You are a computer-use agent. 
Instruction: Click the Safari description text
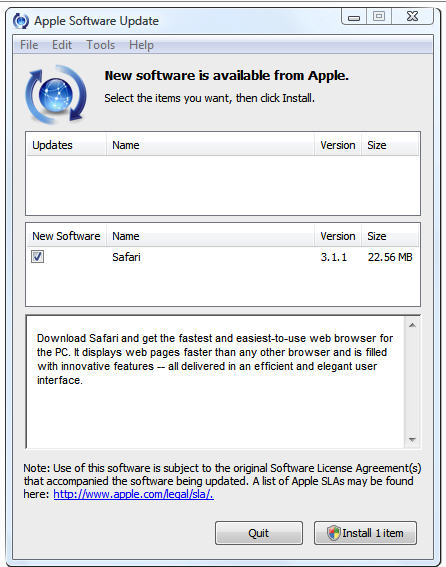click(215, 359)
